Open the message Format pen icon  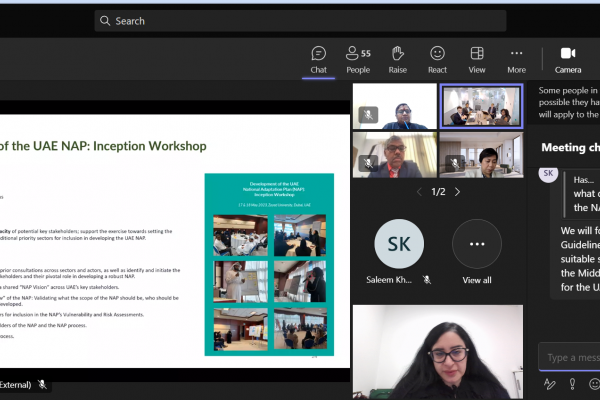pos(549,383)
